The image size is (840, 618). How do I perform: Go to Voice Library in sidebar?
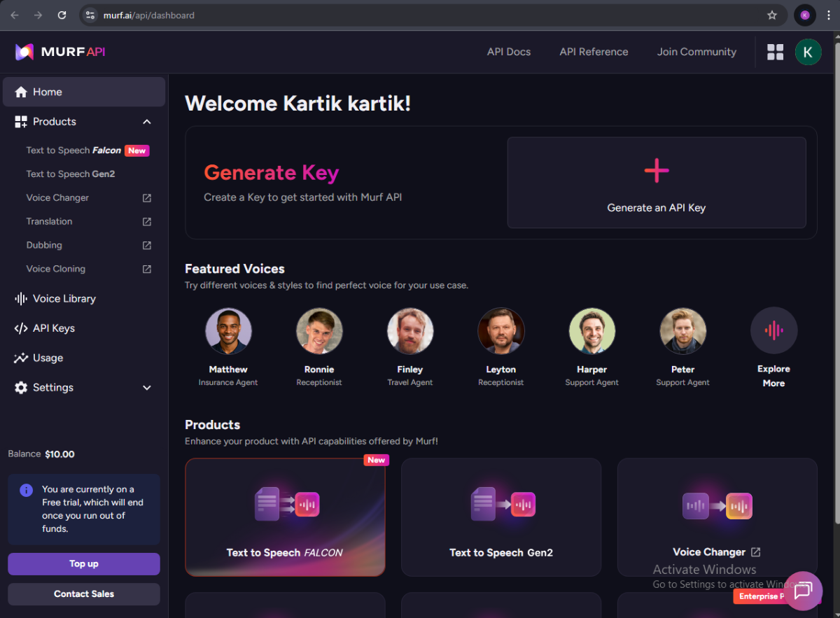point(64,299)
